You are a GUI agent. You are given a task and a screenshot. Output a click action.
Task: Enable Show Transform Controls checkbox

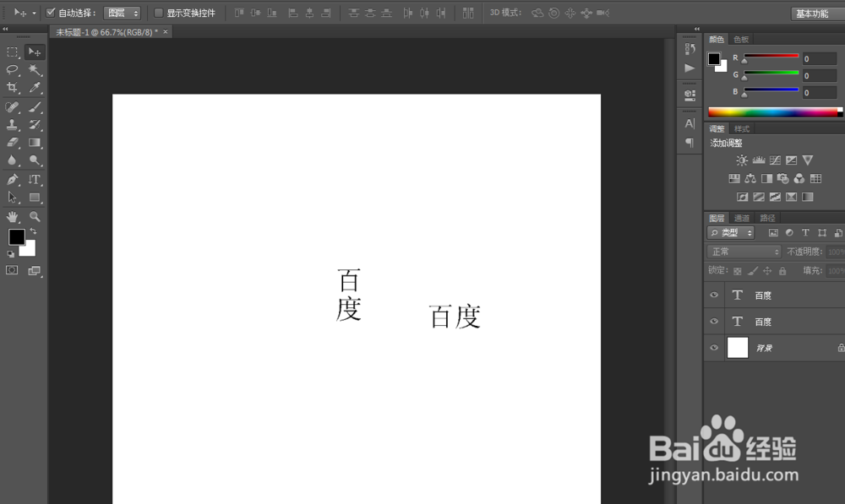coord(159,13)
